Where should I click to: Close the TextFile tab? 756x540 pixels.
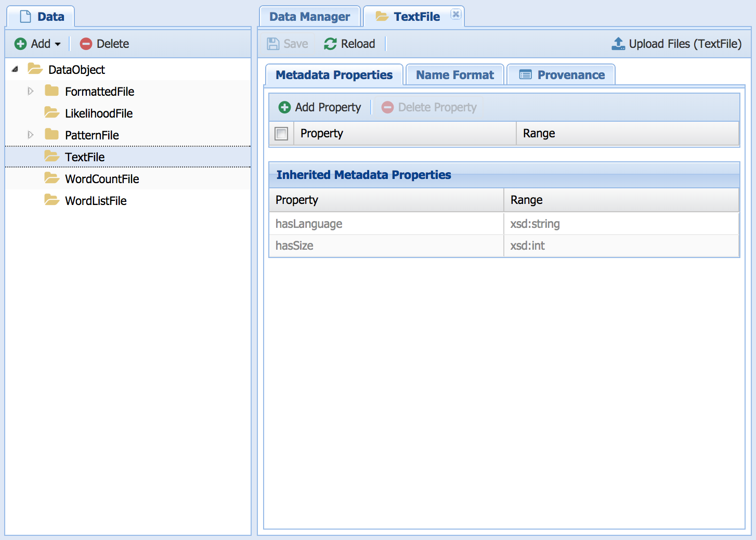pyautogui.click(x=456, y=15)
